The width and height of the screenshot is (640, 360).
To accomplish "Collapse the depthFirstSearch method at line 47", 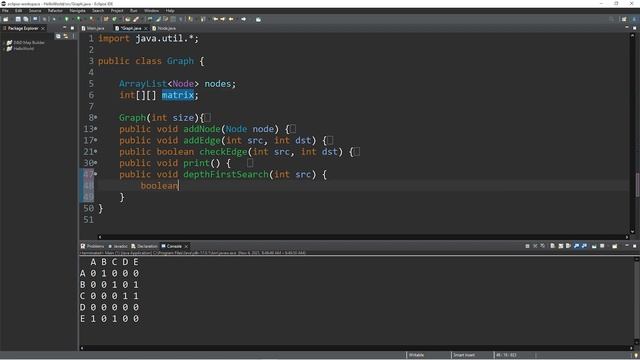I will coord(96,174).
